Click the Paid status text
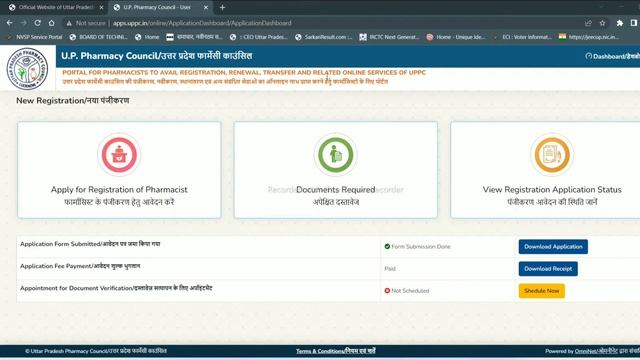Viewport: 640px width, 360px height. tap(390, 269)
